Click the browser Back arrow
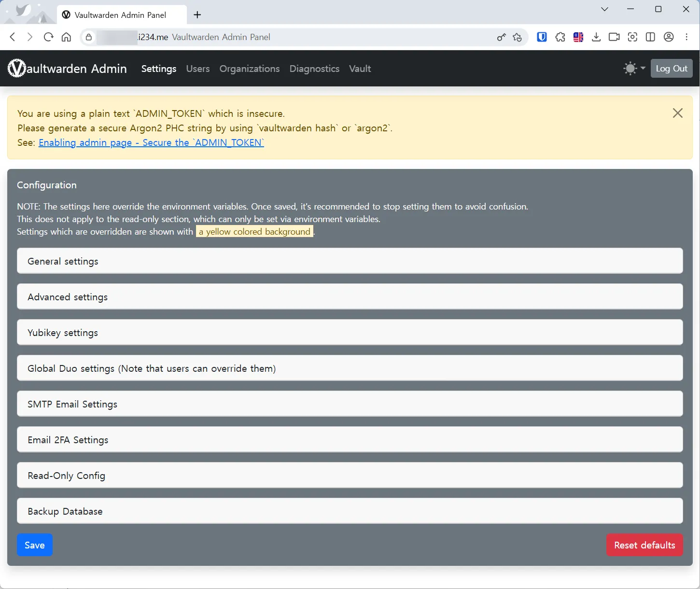This screenshot has width=700, height=589. pyautogui.click(x=13, y=37)
